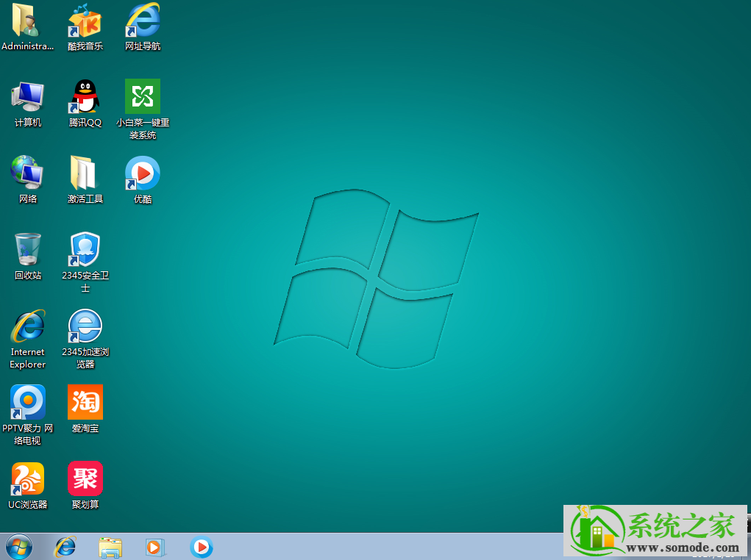This screenshot has width=751, height=560.
Task: Open the 爱淘宝 desktop icon
Action: point(85,403)
